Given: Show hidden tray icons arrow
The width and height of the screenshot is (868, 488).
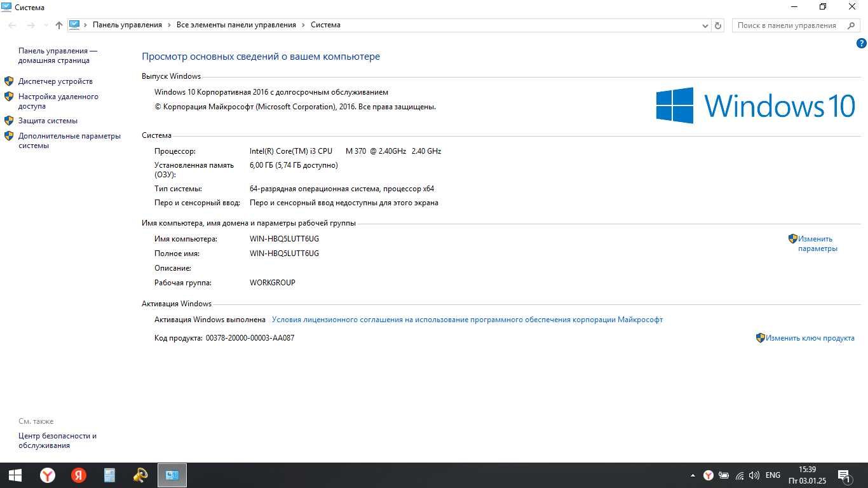Looking at the screenshot, I should click(693, 475).
